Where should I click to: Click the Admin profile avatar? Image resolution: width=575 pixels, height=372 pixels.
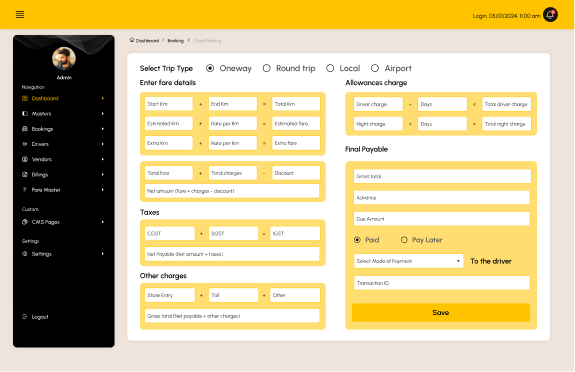(x=64, y=58)
